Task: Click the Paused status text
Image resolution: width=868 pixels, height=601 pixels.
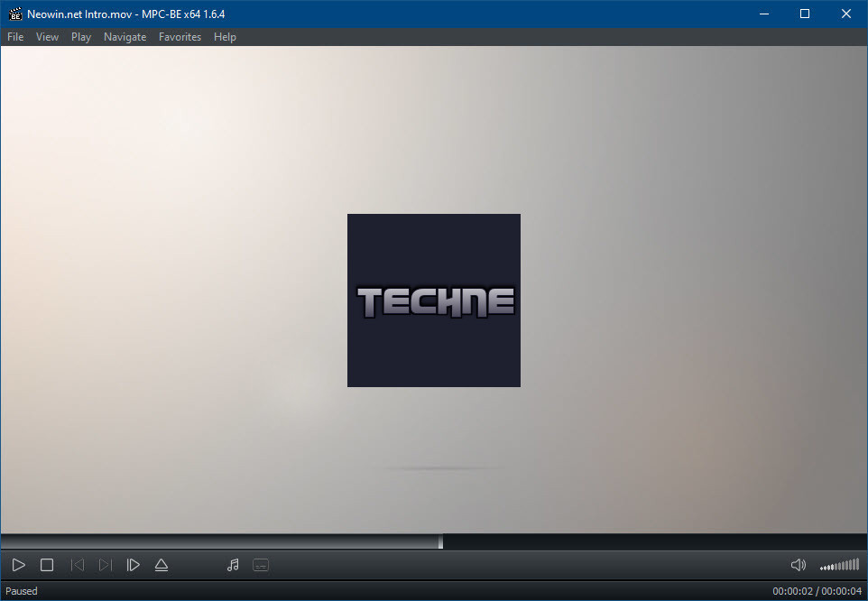Action: (x=22, y=591)
